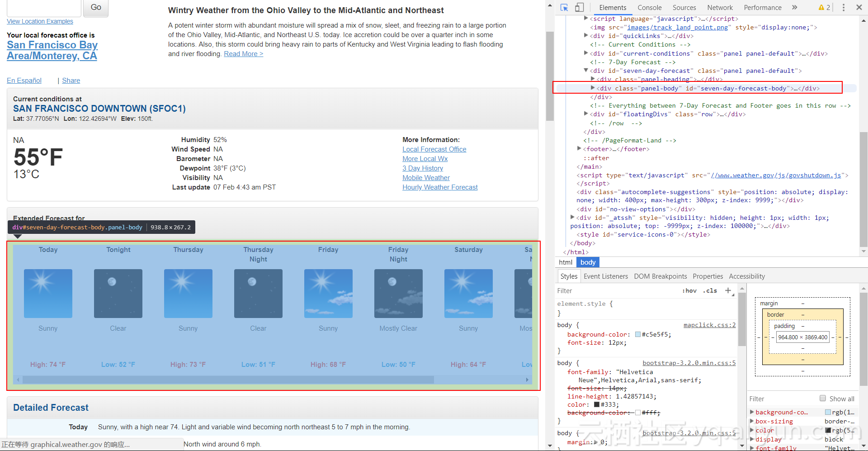Close the DevTools panel
868x451 pixels.
click(859, 7)
